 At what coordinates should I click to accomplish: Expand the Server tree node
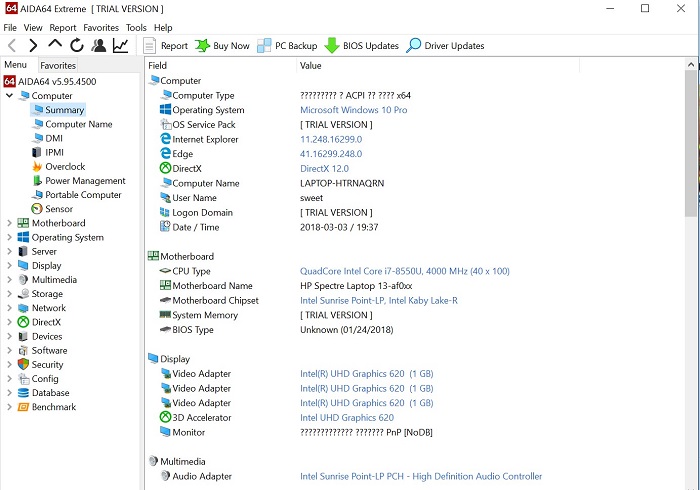point(9,251)
